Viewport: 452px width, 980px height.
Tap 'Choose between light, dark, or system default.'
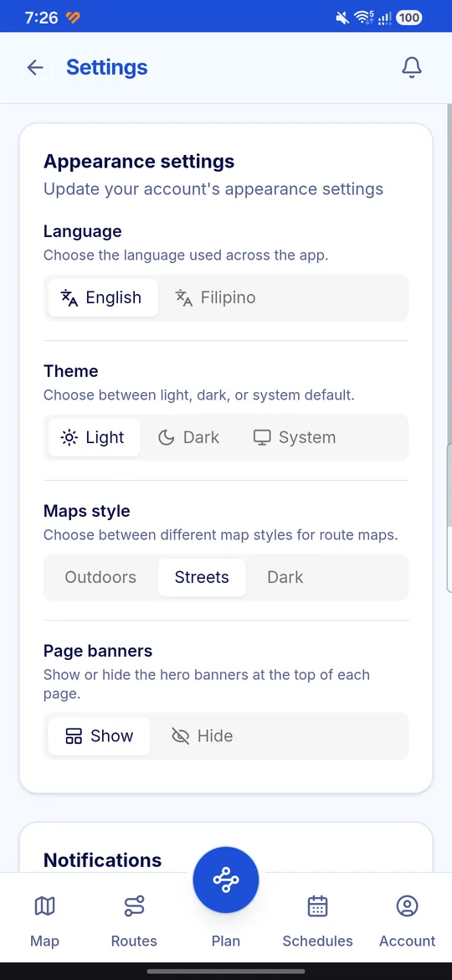[x=198, y=395]
